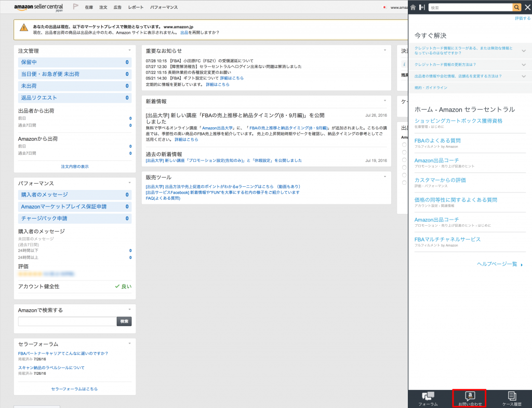This screenshot has height=408, width=532.
Task: Open the 返品リクエスト row
Action: pyautogui.click(x=75, y=98)
